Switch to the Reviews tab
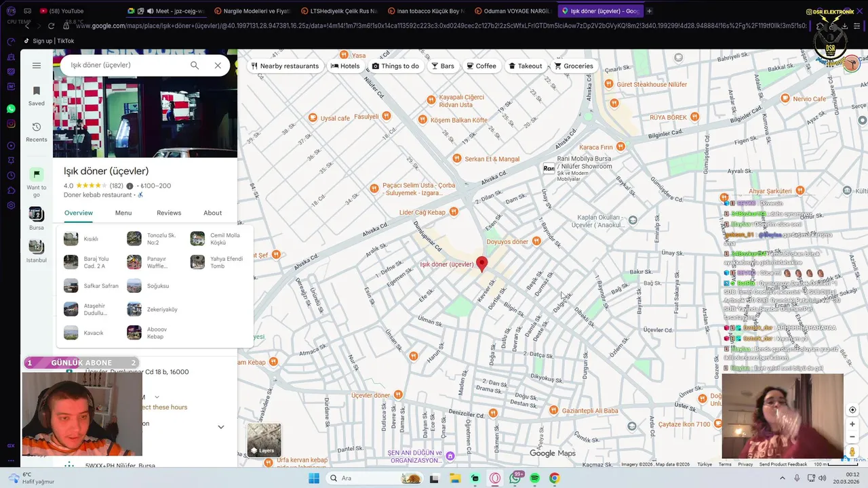868x488 pixels. 169,213
